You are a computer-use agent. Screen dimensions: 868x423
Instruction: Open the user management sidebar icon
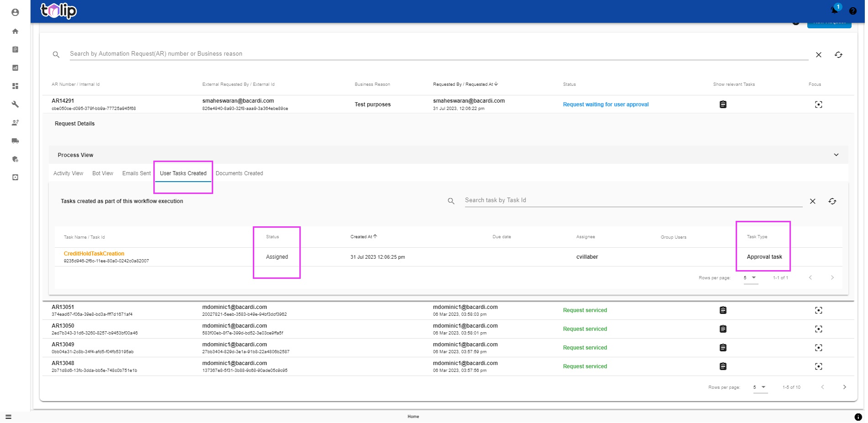[x=15, y=122]
